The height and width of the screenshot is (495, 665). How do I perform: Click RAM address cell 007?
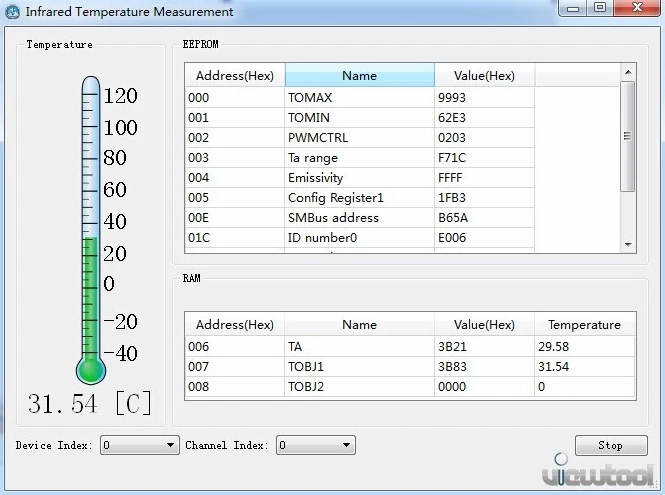[235, 366]
